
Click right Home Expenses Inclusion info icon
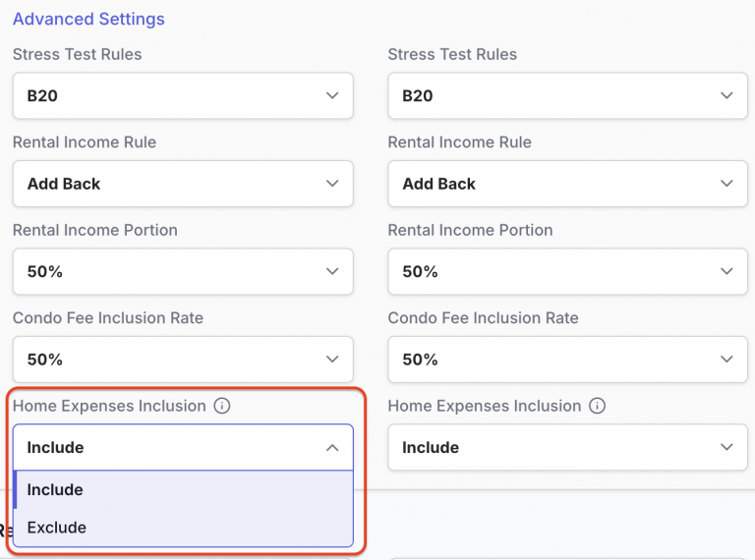pyautogui.click(x=597, y=406)
